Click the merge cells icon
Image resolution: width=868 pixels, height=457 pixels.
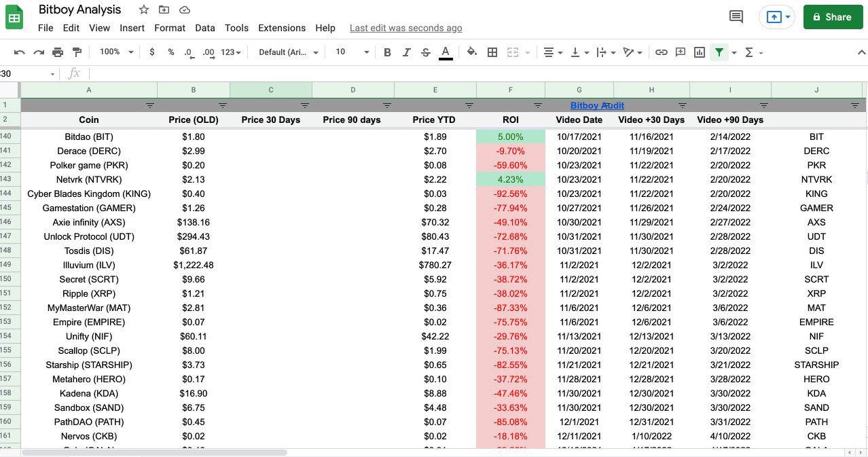(x=513, y=52)
